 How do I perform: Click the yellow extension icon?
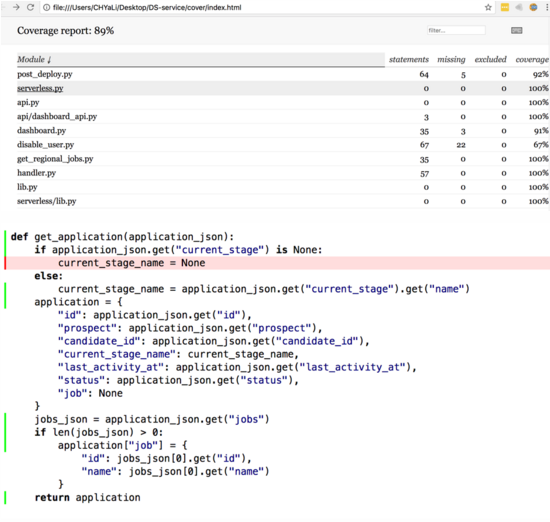coord(504,7)
